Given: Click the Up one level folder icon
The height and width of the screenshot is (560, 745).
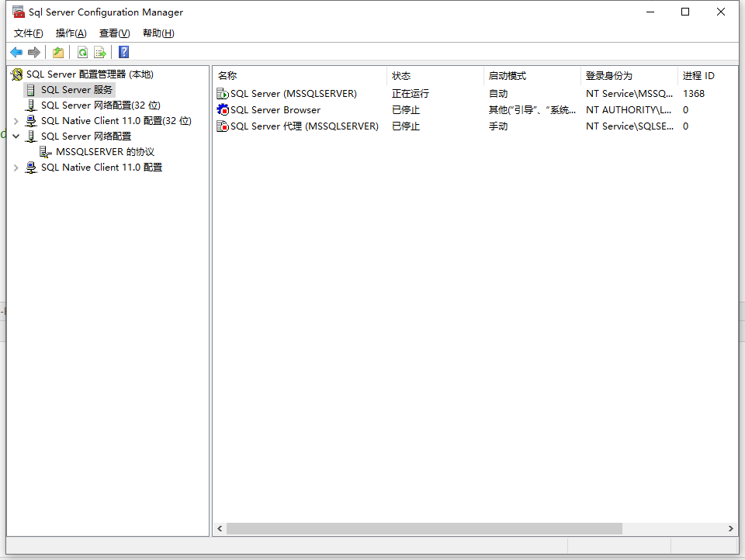Looking at the screenshot, I should click(58, 52).
